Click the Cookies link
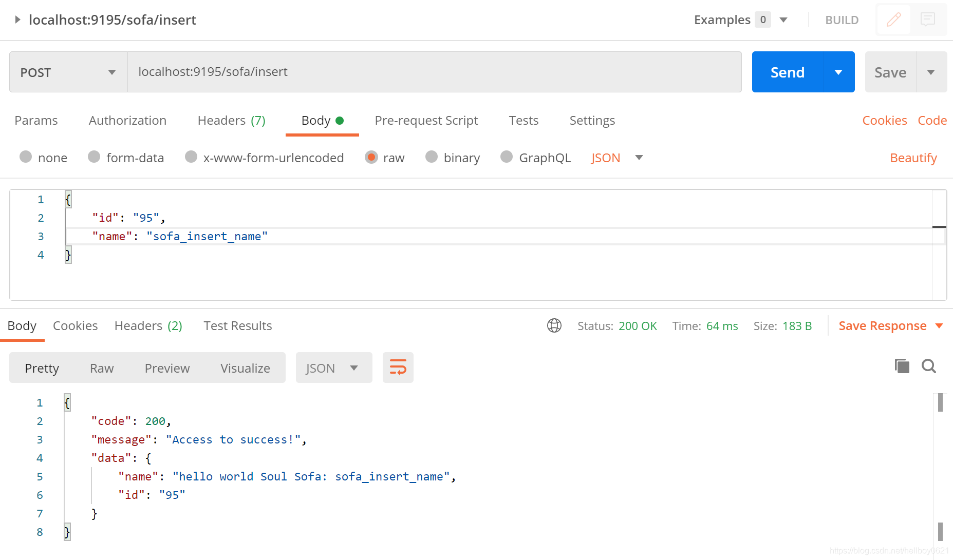 pyautogui.click(x=884, y=120)
